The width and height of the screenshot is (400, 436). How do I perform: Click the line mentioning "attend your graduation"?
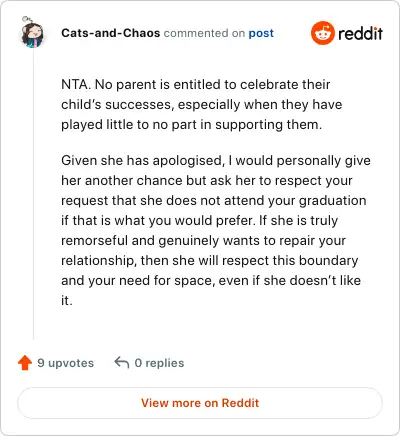[x=214, y=201]
